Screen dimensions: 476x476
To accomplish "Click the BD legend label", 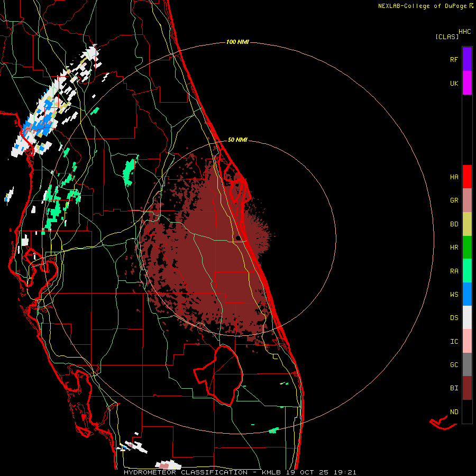I will pyautogui.click(x=454, y=224).
